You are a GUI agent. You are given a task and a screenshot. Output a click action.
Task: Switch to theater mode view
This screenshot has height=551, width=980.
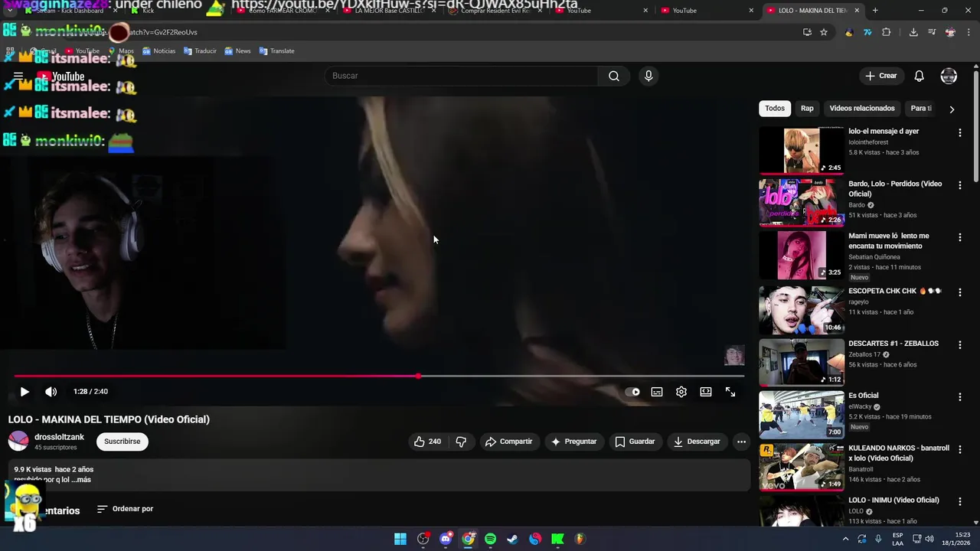coord(706,392)
